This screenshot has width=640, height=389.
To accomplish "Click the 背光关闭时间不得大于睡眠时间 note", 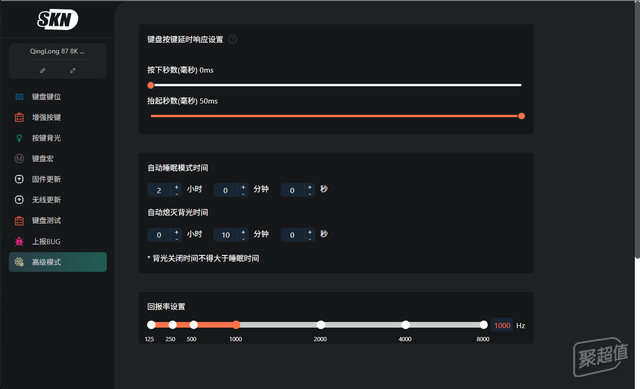I will coord(203,258).
